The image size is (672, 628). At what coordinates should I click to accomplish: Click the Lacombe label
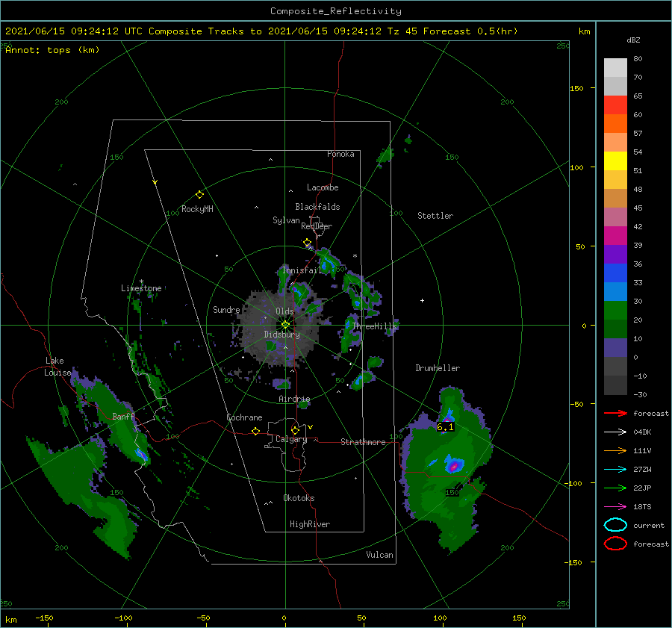[x=323, y=187]
